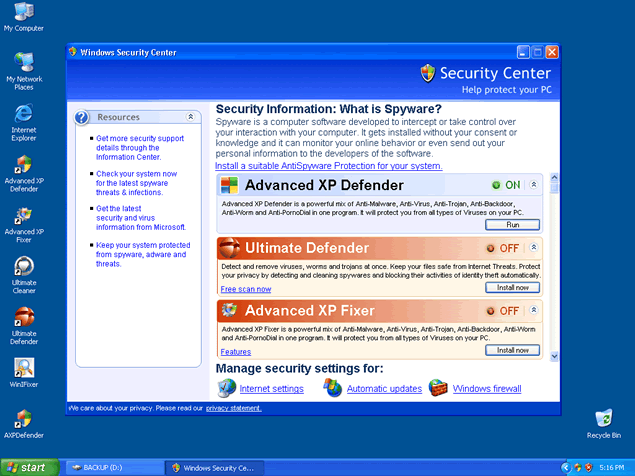
Task: Click the Windows firewall icon
Action: (x=438, y=388)
